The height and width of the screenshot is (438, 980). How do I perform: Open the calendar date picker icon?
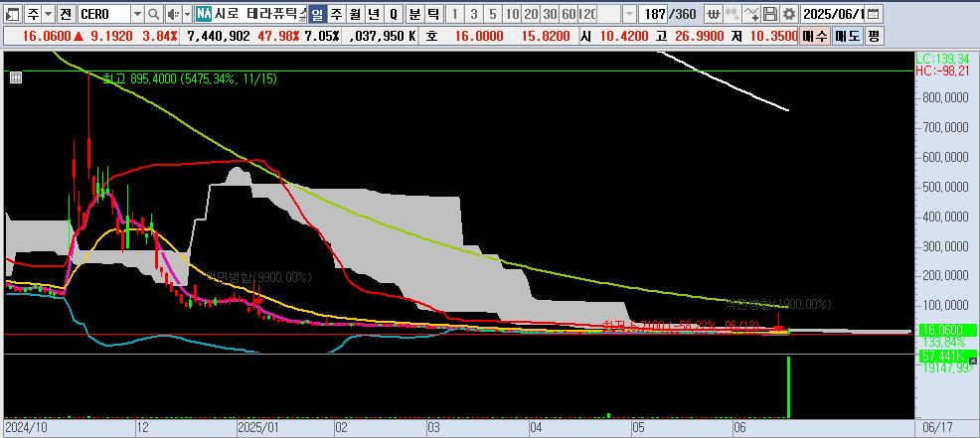coord(874,13)
